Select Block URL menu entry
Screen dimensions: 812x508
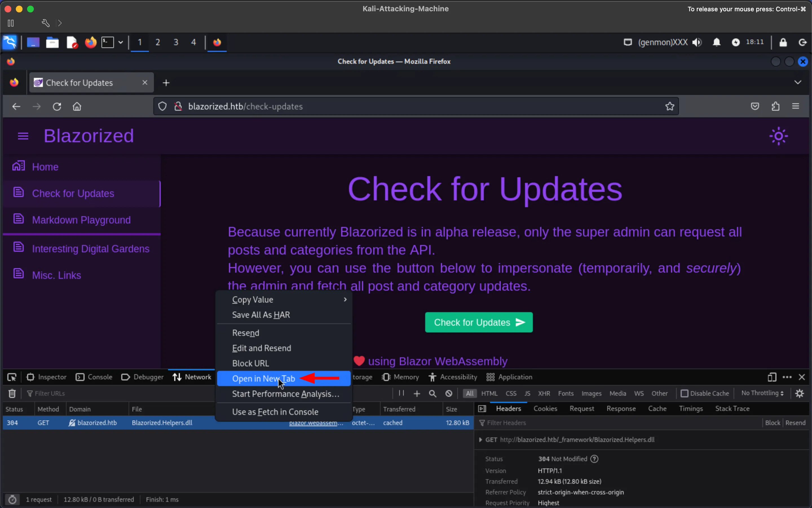(x=284, y=363)
